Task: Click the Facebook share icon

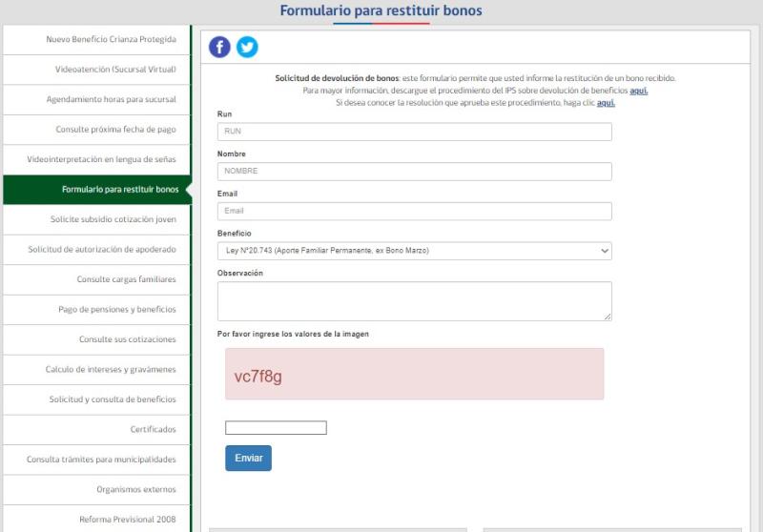Action: click(x=219, y=47)
